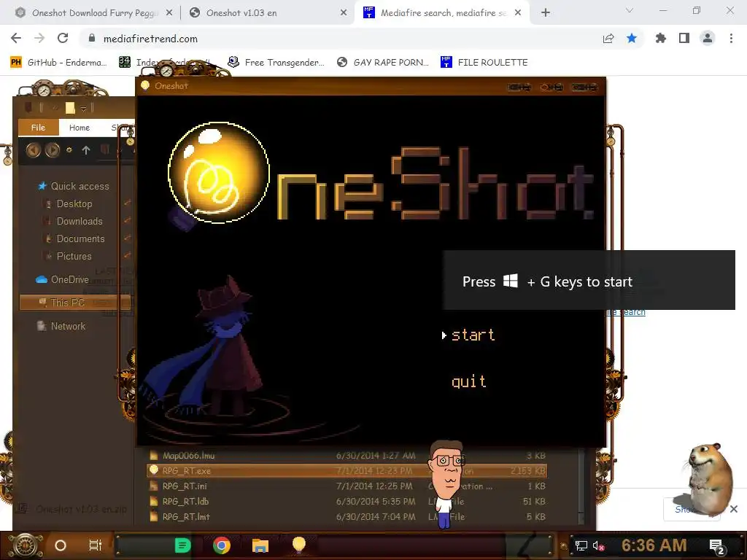Open the share page icon in address bar
747x560 pixels.
[608, 39]
